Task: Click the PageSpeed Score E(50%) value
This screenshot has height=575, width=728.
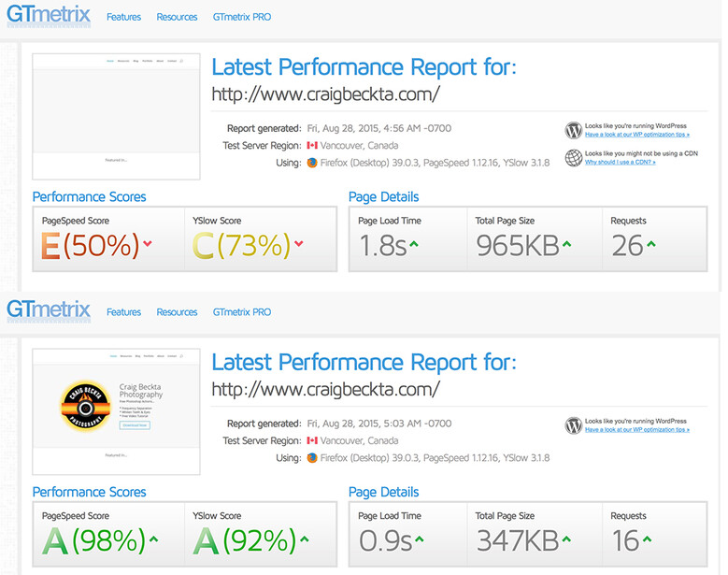Action: 90,245
